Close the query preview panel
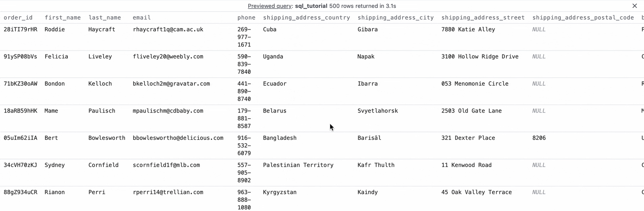This screenshot has width=644, height=211. point(634,6)
